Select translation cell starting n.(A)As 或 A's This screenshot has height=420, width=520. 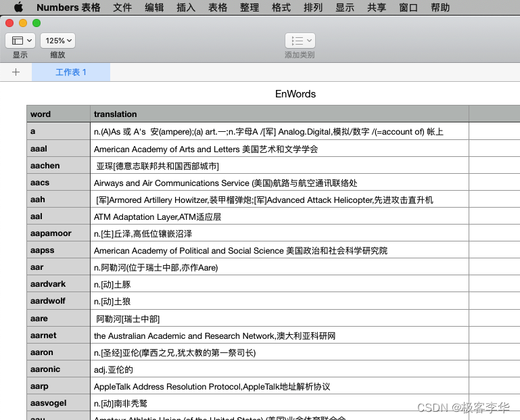point(279,131)
